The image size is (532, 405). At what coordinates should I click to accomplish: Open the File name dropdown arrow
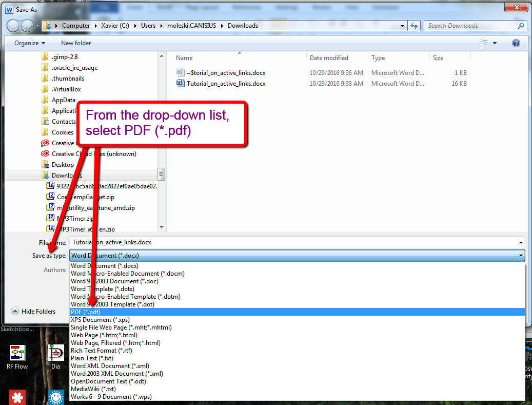pyautogui.click(x=521, y=242)
